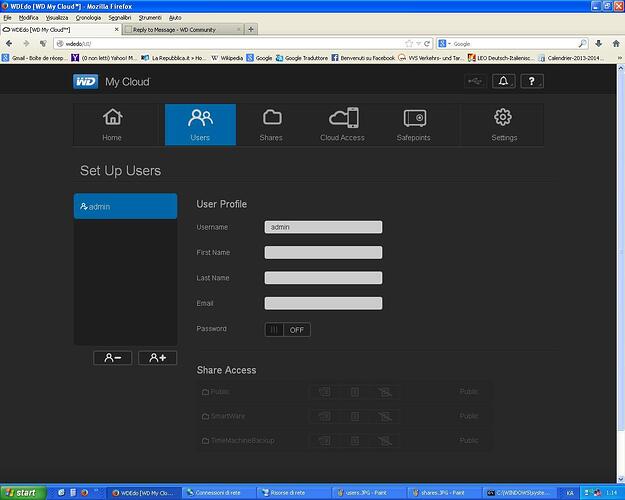Open the Wikipedia bookmark

pos(227,58)
